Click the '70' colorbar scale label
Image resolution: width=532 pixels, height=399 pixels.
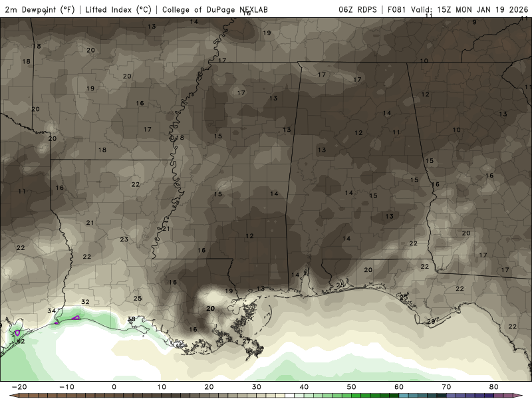tap(446, 387)
